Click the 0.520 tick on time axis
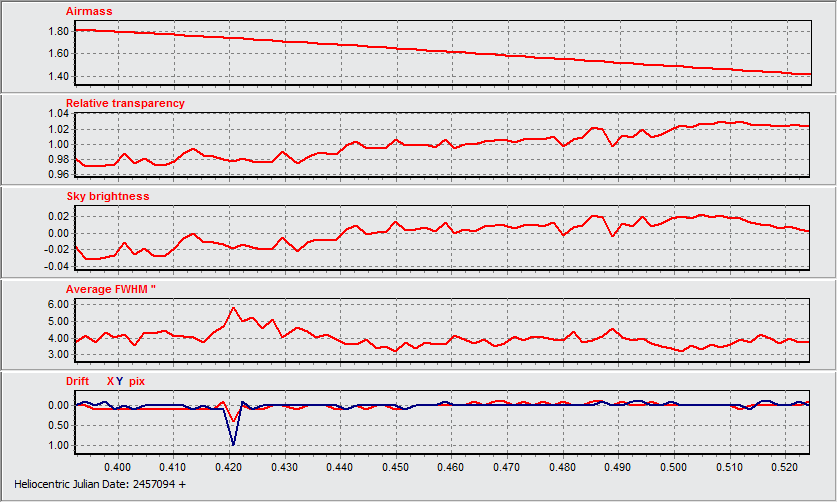 (x=785, y=467)
